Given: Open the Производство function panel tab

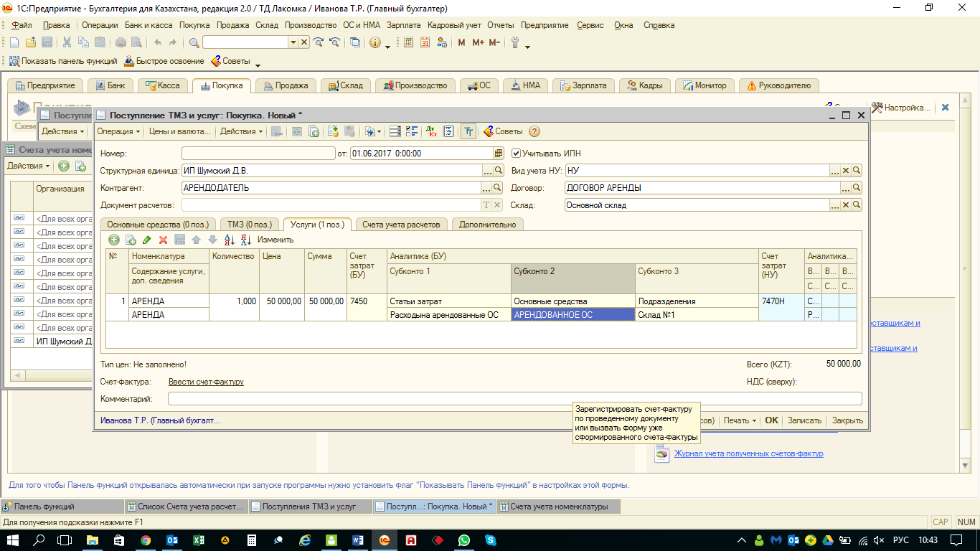Looking at the screenshot, I should coord(415,85).
